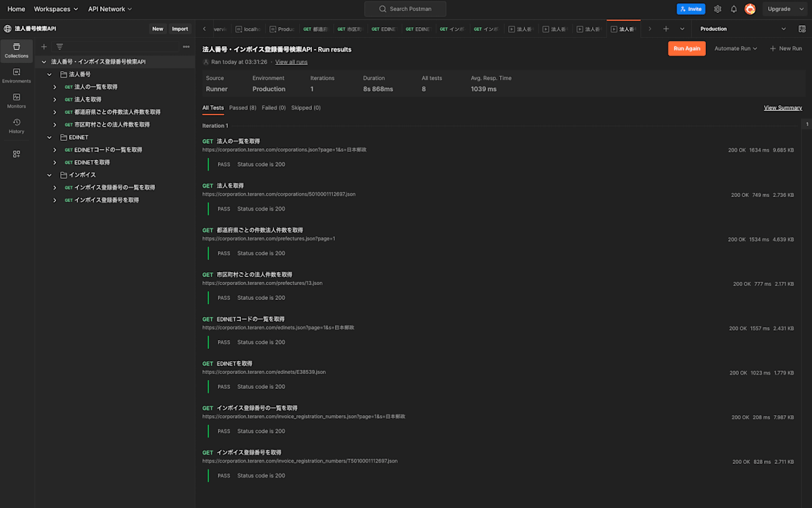Click the Search Postman field
The height and width of the screenshot is (508, 812).
405,9
